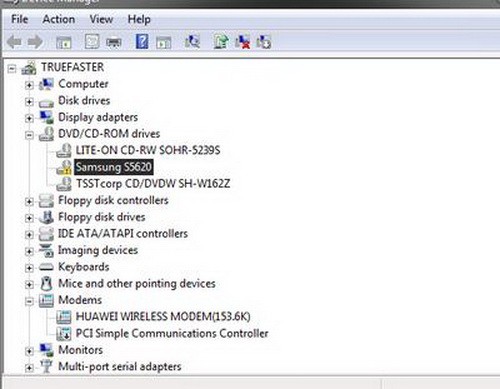
Task: Select PCI Simple Communications Controller label
Action: pyautogui.click(x=172, y=333)
